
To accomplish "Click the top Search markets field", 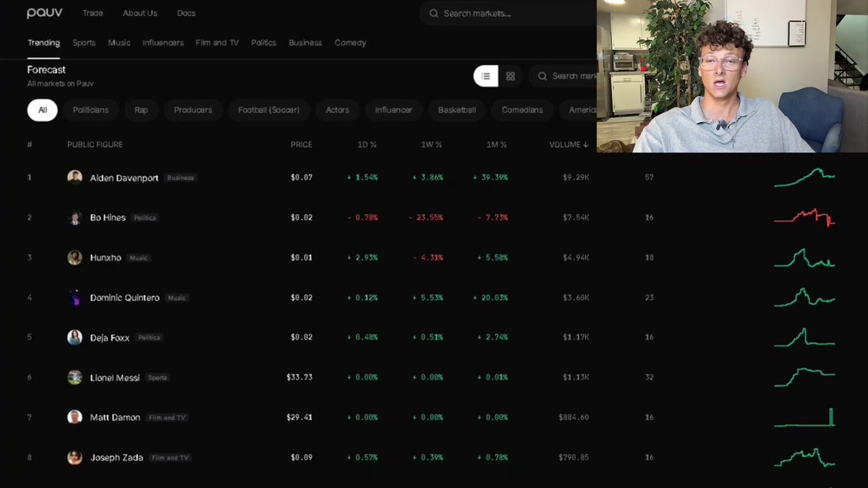I will click(x=509, y=13).
